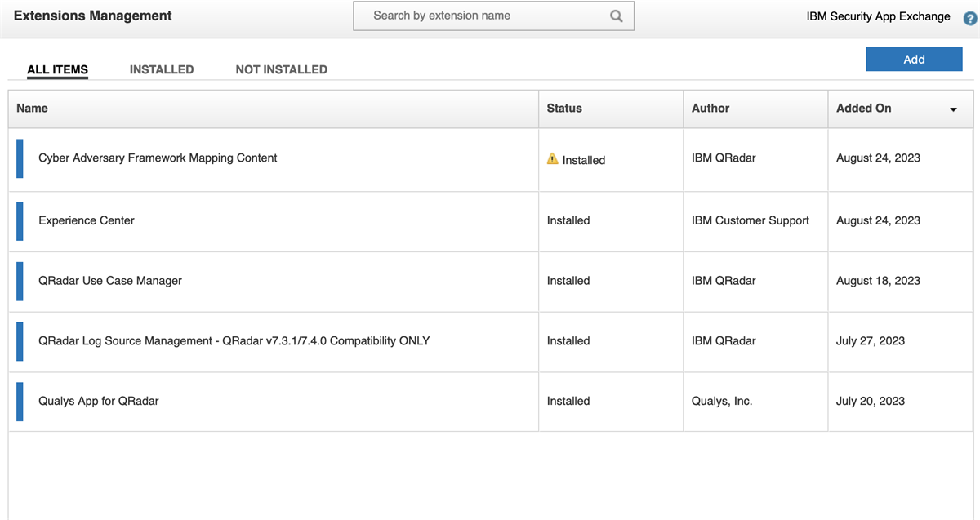Sort by the Author column header
Screen dimensions: 980x520
[x=710, y=109]
